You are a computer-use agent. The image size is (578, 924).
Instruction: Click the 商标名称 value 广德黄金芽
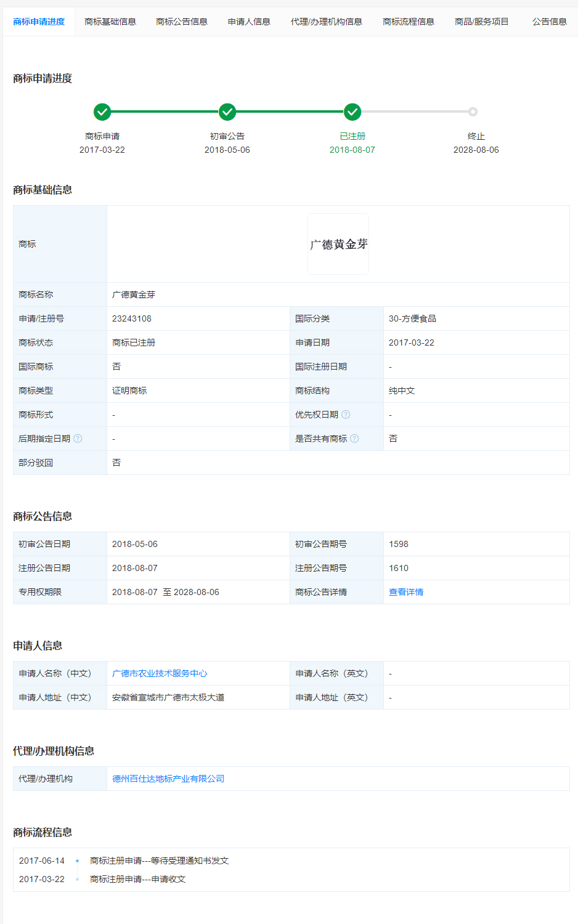134,294
